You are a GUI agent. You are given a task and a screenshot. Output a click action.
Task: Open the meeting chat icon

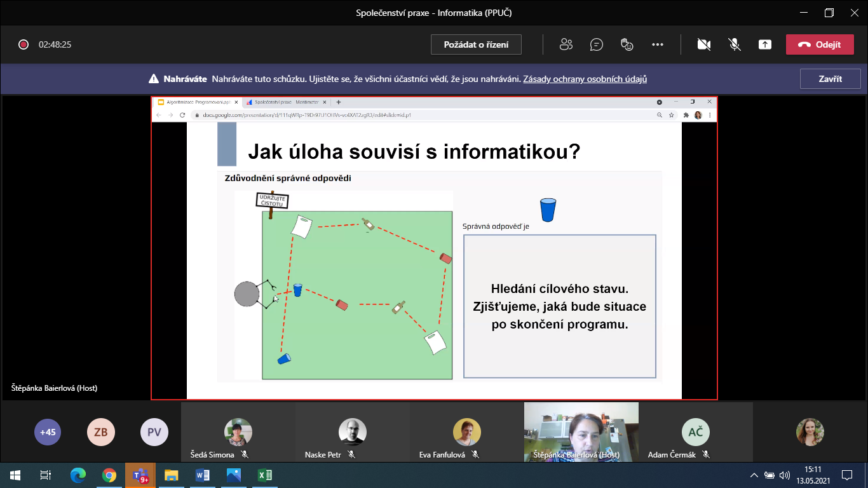tap(596, 44)
